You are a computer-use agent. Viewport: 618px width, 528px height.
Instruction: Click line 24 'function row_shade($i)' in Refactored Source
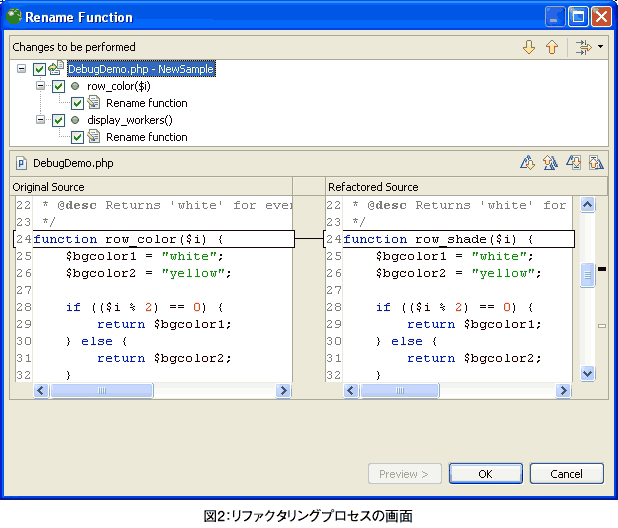(x=438, y=239)
